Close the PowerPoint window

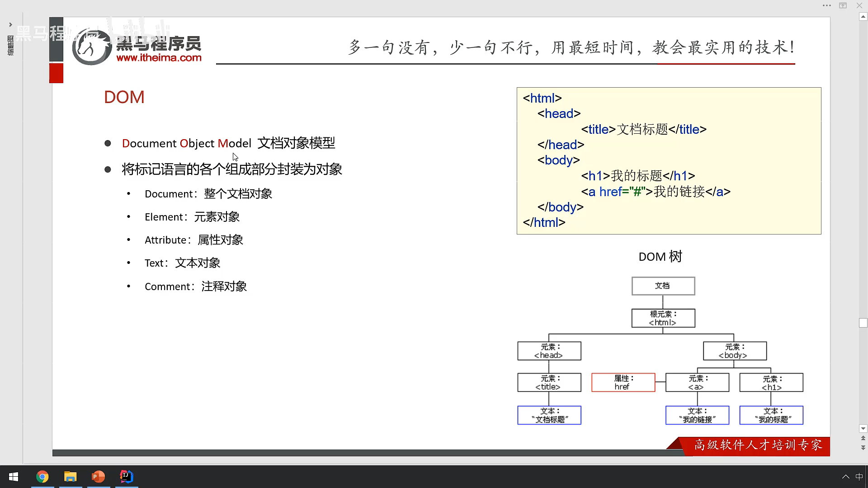tap(859, 5)
